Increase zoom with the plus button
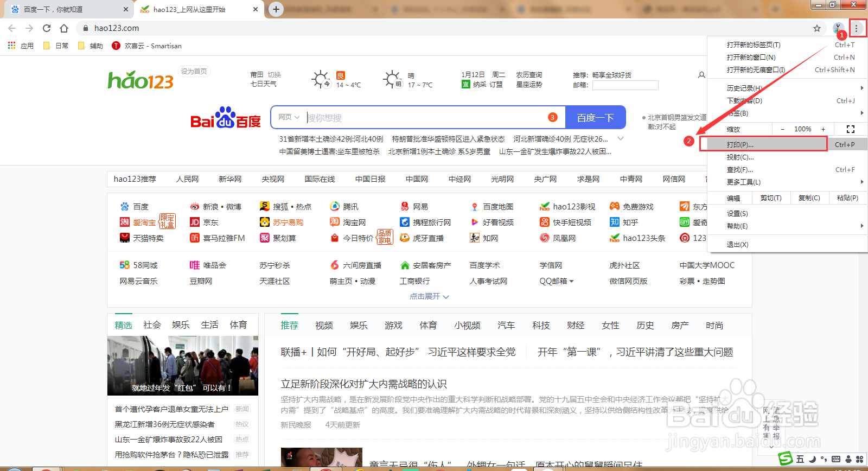868x471 pixels. pyautogui.click(x=823, y=129)
